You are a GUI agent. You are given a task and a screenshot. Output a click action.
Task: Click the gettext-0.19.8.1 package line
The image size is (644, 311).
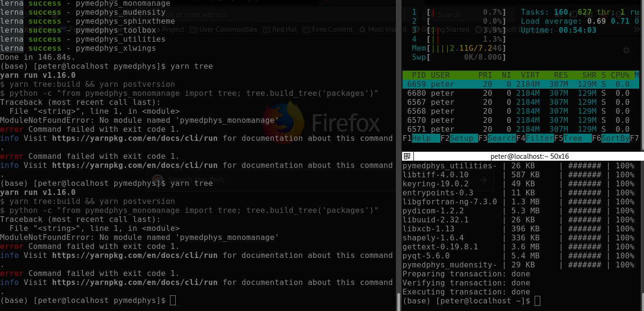coord(519,247)
